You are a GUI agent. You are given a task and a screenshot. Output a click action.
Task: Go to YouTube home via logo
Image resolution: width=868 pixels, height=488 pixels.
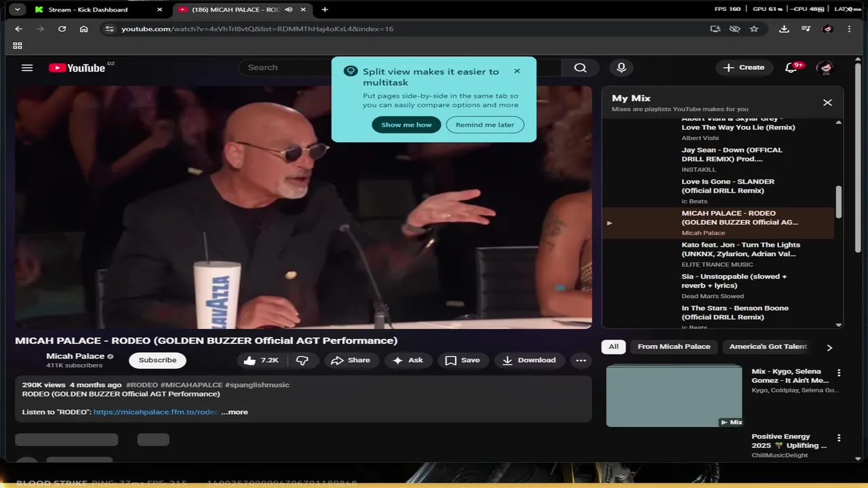tap(77, 68)
